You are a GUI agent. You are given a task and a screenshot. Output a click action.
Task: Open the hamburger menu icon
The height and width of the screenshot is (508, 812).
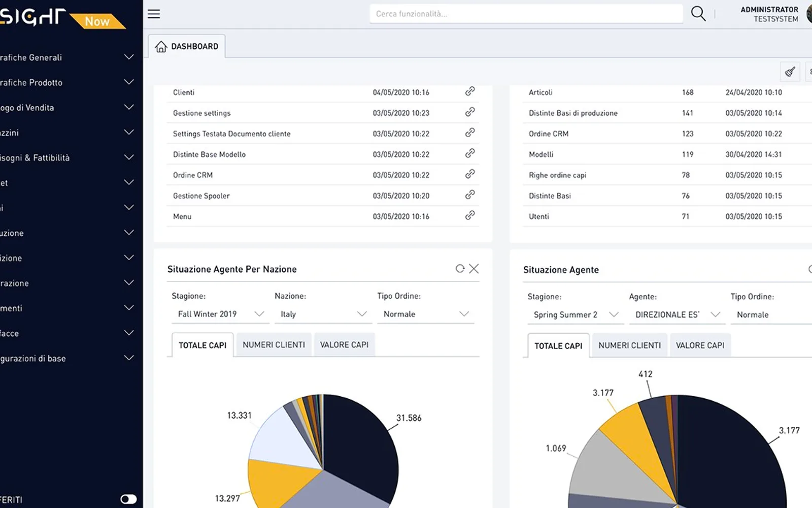(x=154, y=14)
